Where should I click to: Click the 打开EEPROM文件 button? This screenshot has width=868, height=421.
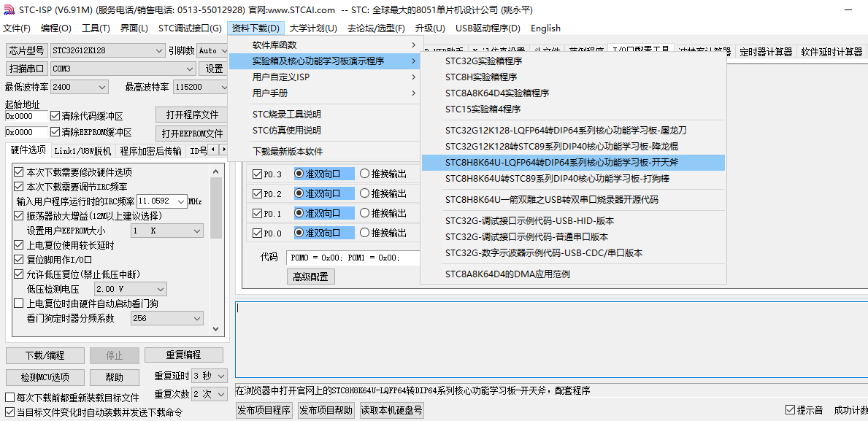(192, 134)
